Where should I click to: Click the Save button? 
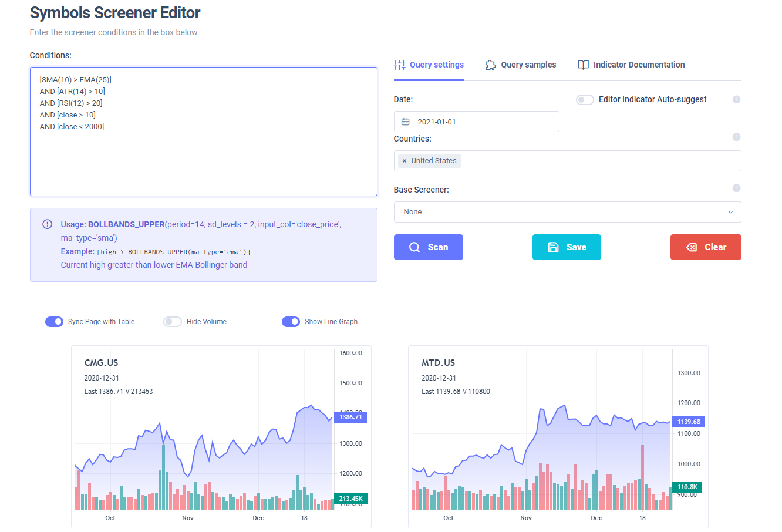(x=567, y=247)
